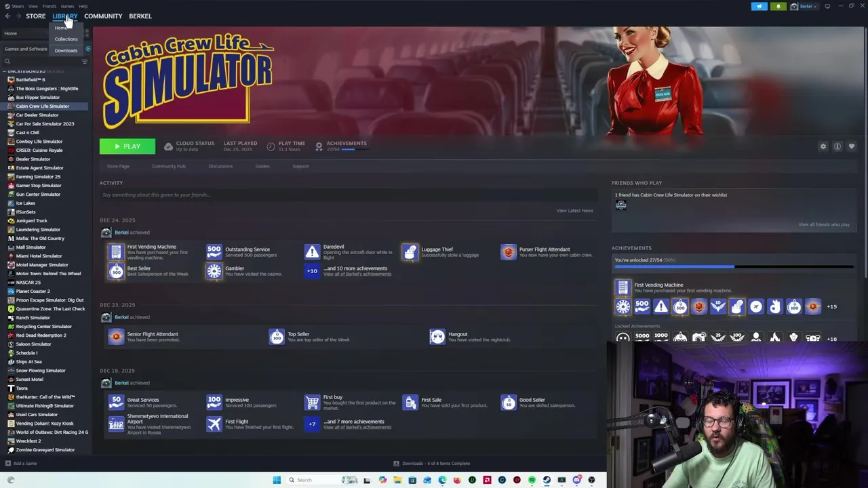Expand the +7 more achievements badge

tap(312, 424)
